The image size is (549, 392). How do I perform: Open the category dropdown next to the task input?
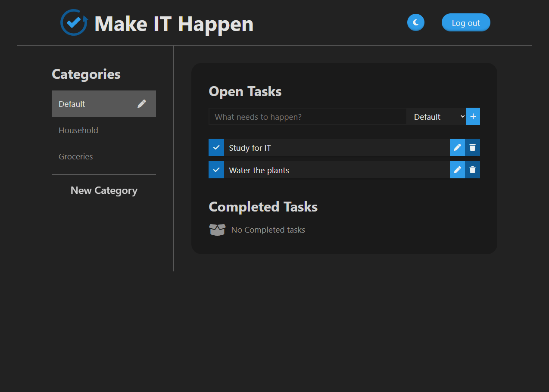click(437, 116)
